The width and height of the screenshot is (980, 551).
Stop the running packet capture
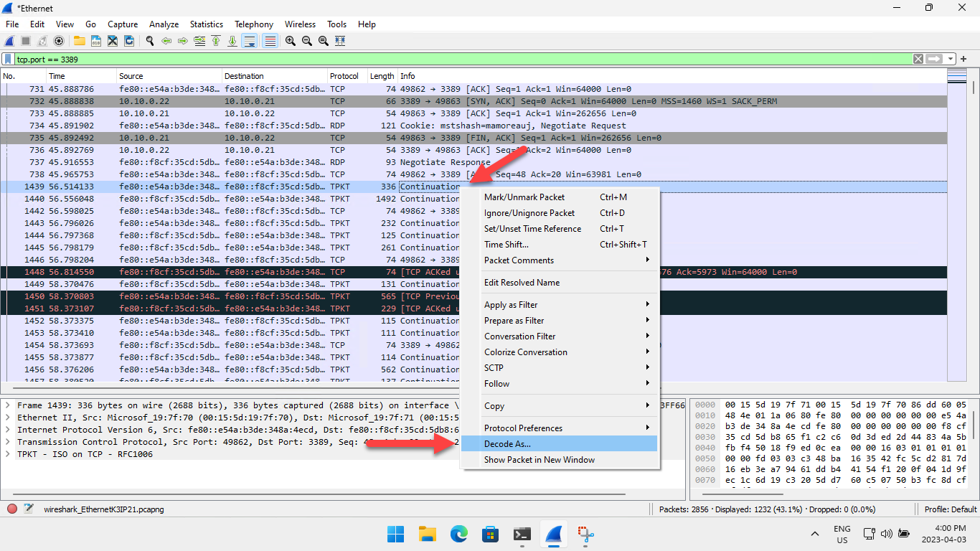(x=26, y=41)
